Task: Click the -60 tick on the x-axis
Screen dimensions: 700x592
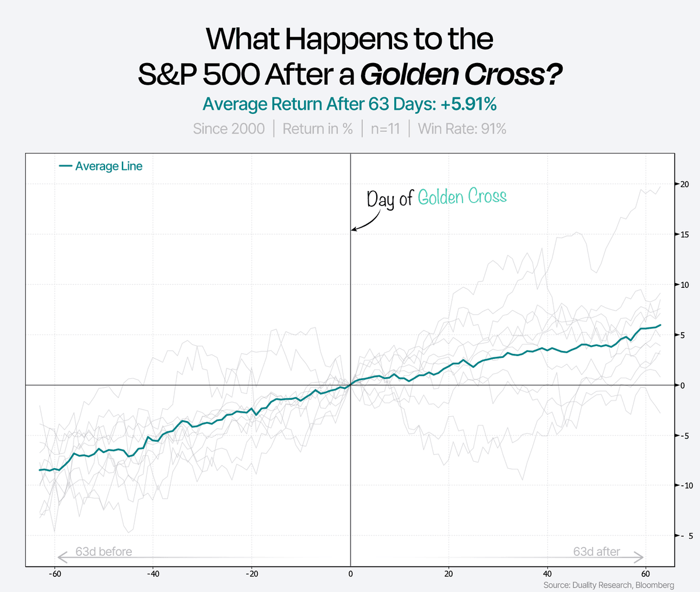Action: tap(55, 573)
